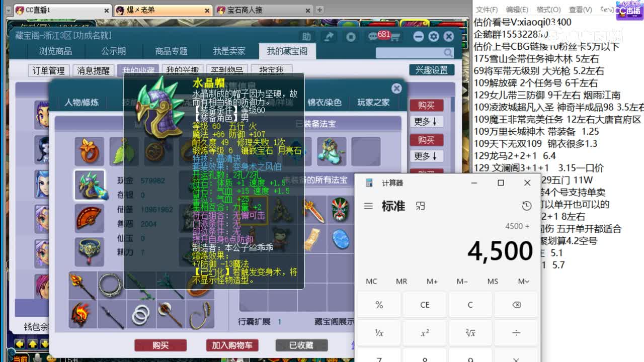Click the 已收藏 button
644x362 pixels.
click(x=301, y=345)
